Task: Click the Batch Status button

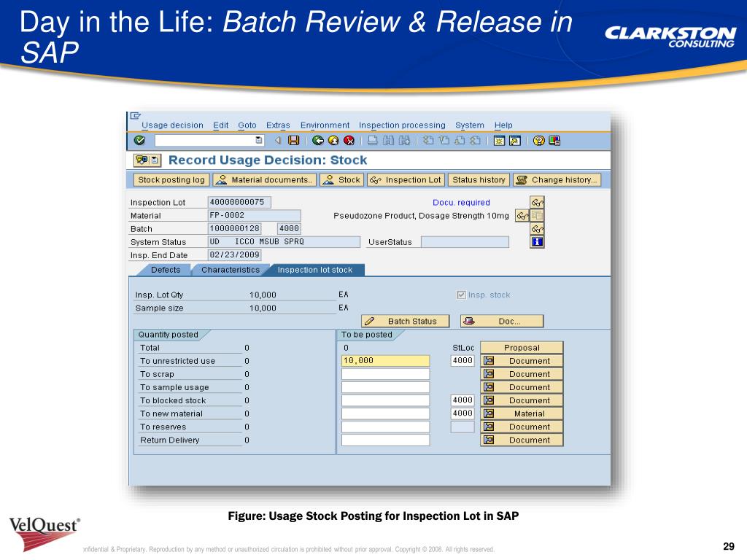Action: [406, 322]
